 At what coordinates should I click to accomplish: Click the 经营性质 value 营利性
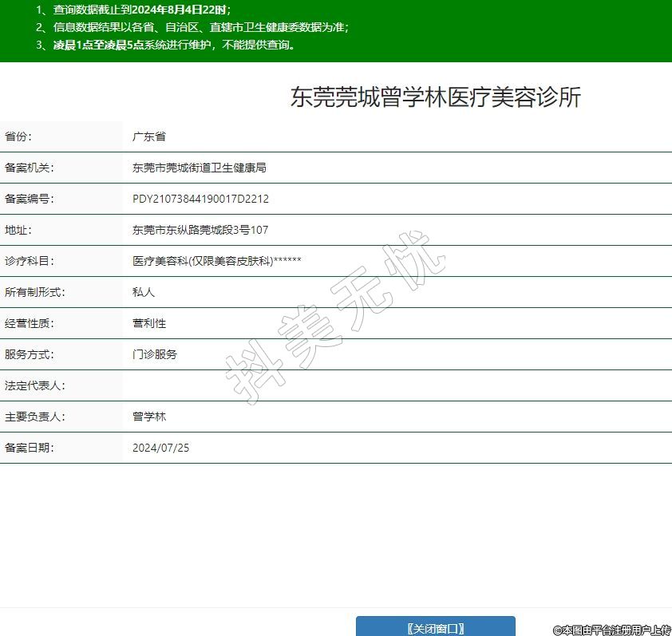[149, 323]
